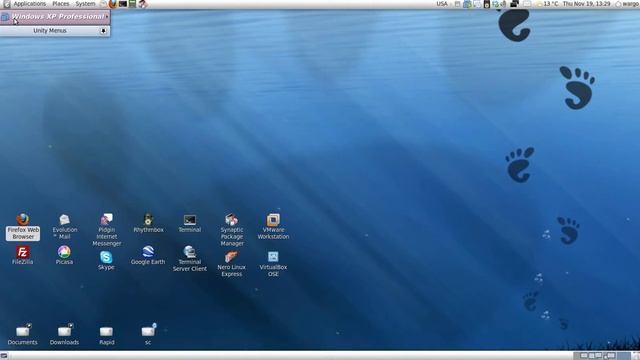640x360 pixels.
Task: Launch FileZilla desktop icon
Action: pos(23,256)
